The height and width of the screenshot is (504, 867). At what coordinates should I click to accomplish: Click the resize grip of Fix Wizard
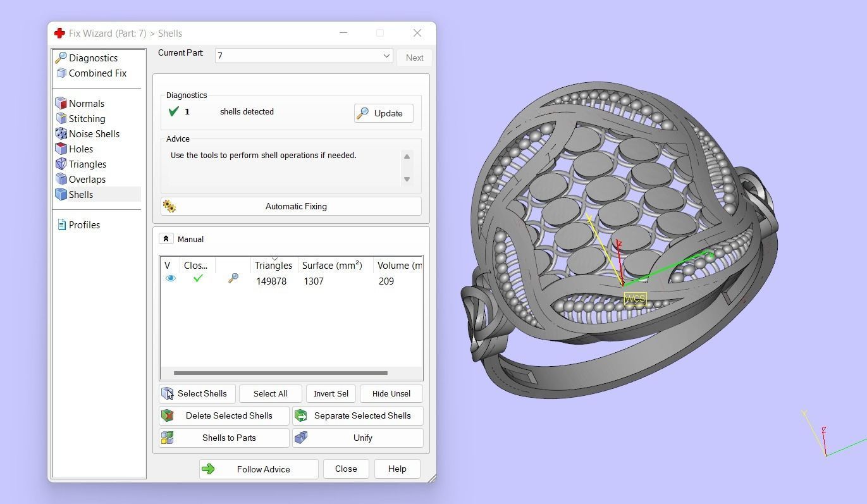[x=431, y=478]
